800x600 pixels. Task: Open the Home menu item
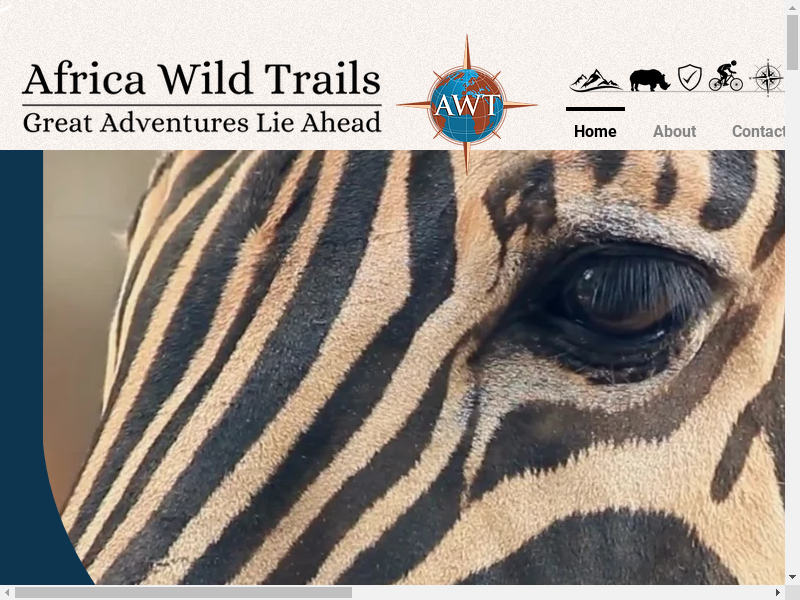coord(595,131)
